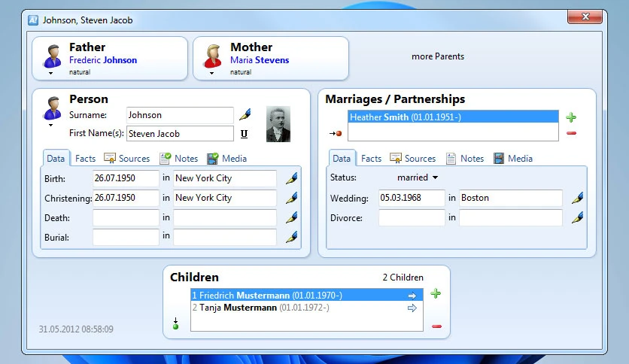This screenshot has width=629, height=364.
Task: Click the Birth date field
Action: pyautogui.click(x=126, y=178)
